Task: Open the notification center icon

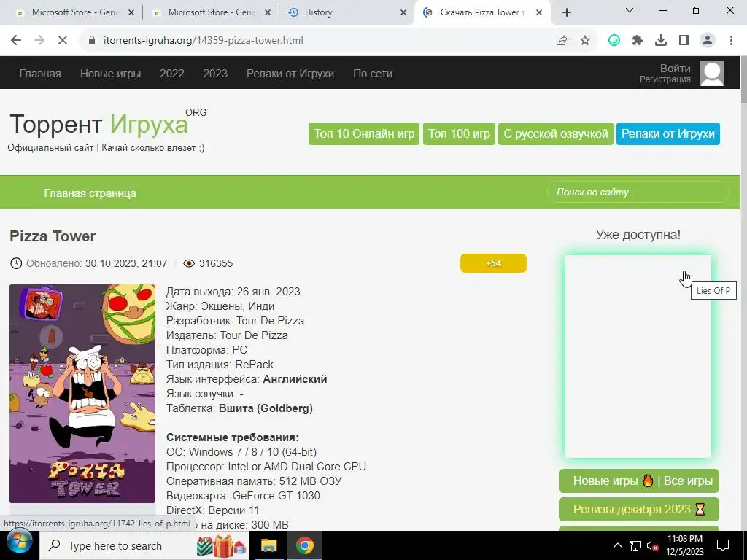Action: 723,545
